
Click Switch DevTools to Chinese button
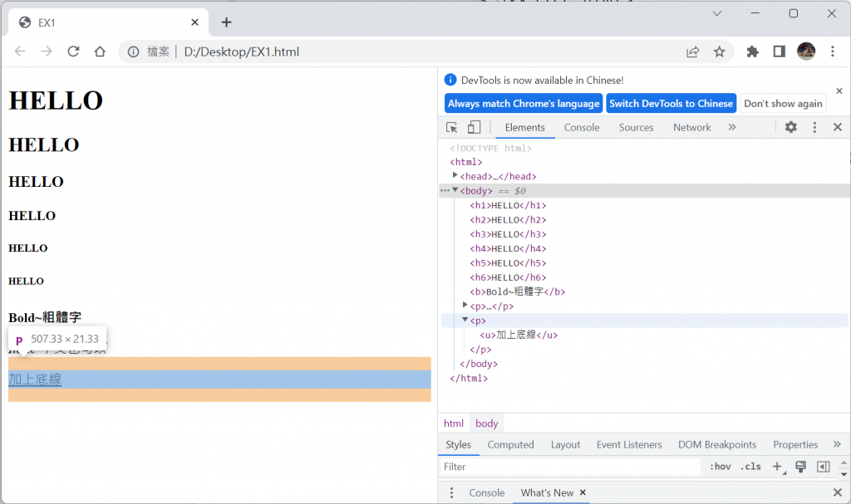[671, 103]
